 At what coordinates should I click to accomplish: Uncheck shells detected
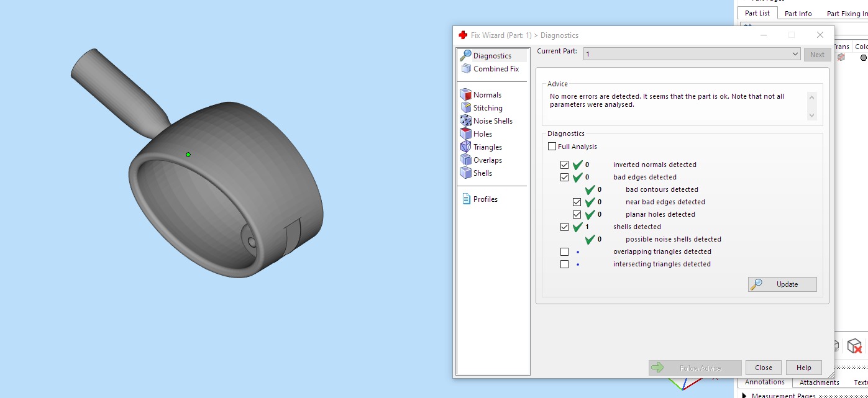pos(564,227)
